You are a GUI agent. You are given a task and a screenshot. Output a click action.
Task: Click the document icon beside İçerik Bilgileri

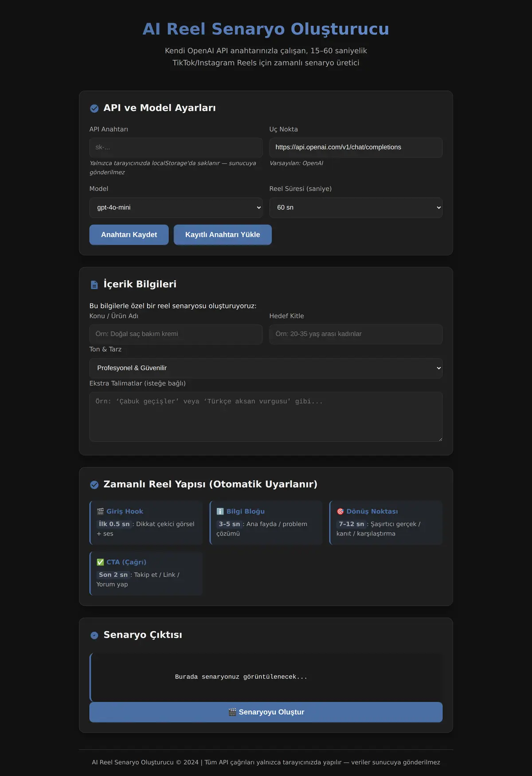point(94,285)
